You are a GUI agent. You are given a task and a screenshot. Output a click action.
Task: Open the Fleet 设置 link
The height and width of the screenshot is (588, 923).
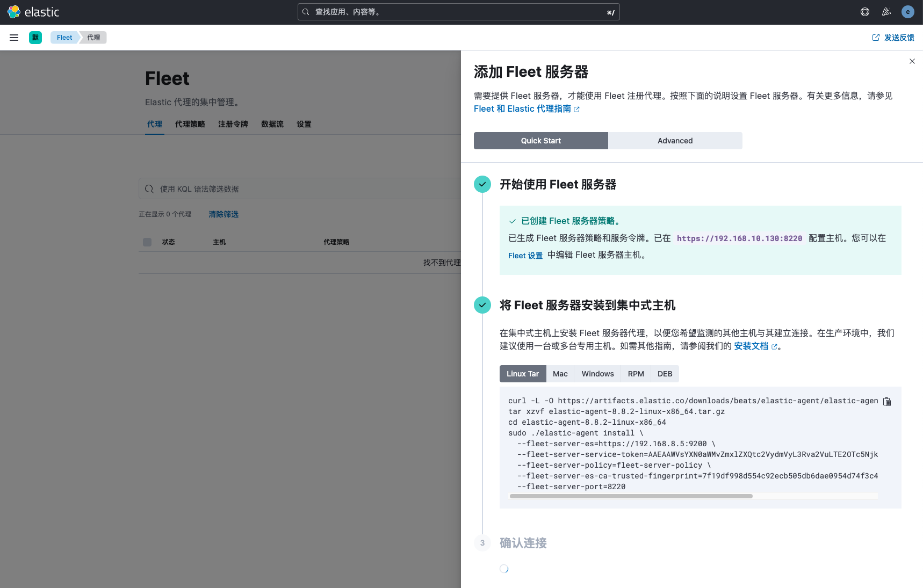(x=525, y=256)
